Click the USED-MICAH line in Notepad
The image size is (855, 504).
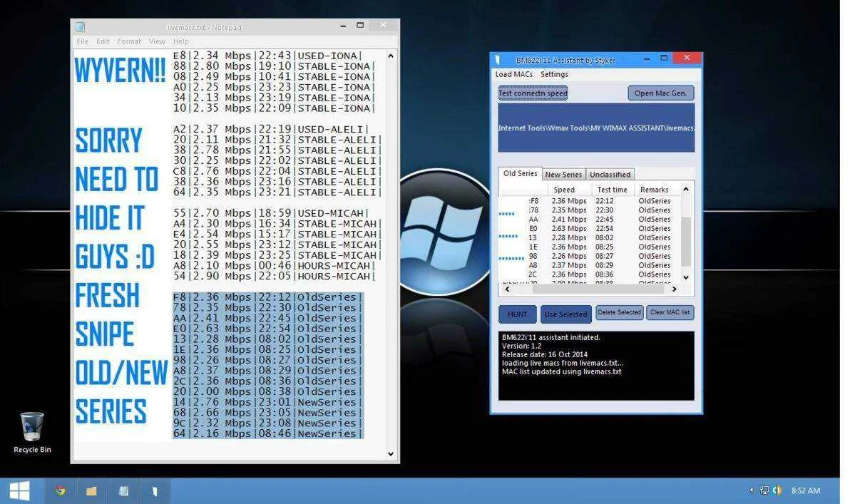click(x=270, y=213)
